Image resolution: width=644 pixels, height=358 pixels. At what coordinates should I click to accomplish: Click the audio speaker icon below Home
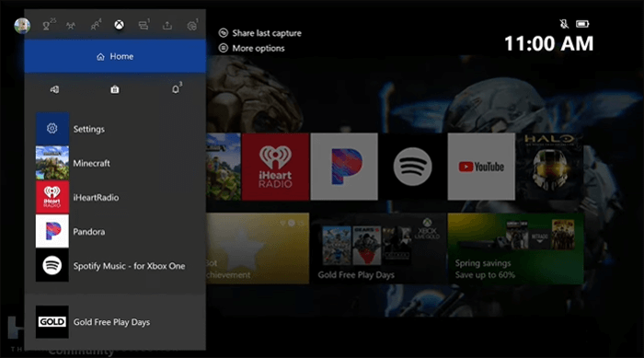coord(54,89)
